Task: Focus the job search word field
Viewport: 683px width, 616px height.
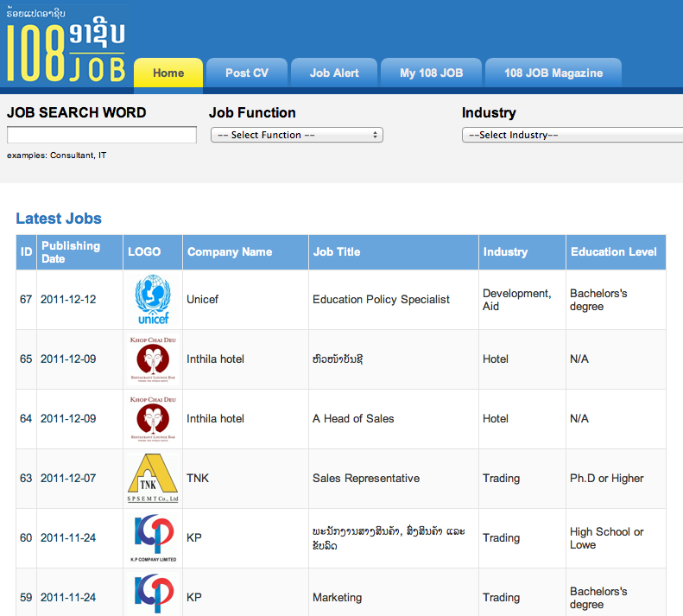Action: pos(102,135)
